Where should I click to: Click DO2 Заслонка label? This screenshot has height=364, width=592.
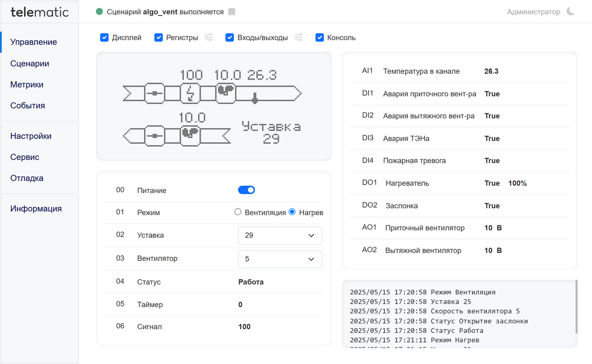402,206
